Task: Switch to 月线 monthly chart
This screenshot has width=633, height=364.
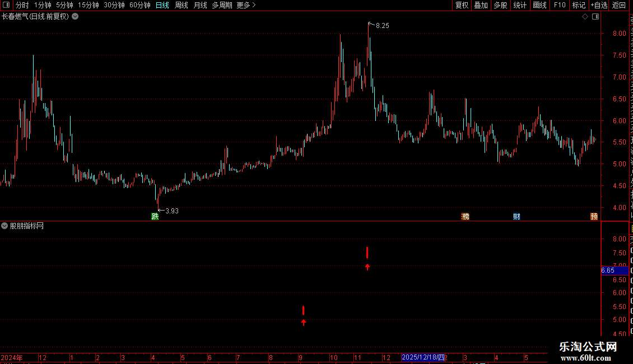Action: (200, 5)
